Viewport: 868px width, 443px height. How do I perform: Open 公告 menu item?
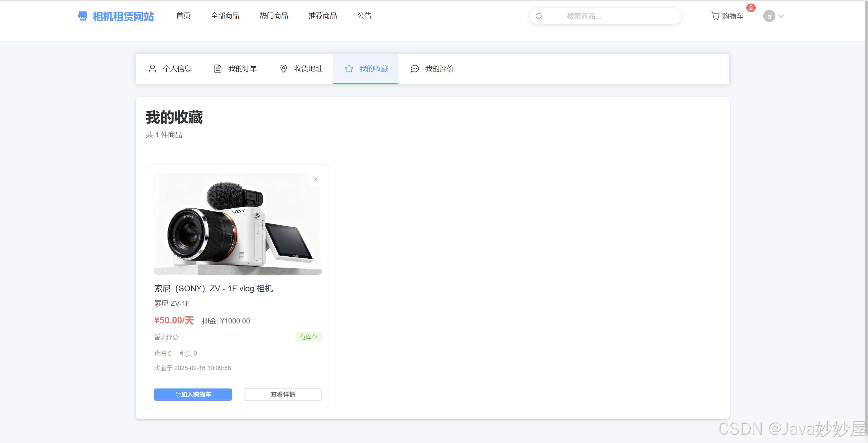click(364, 16)
